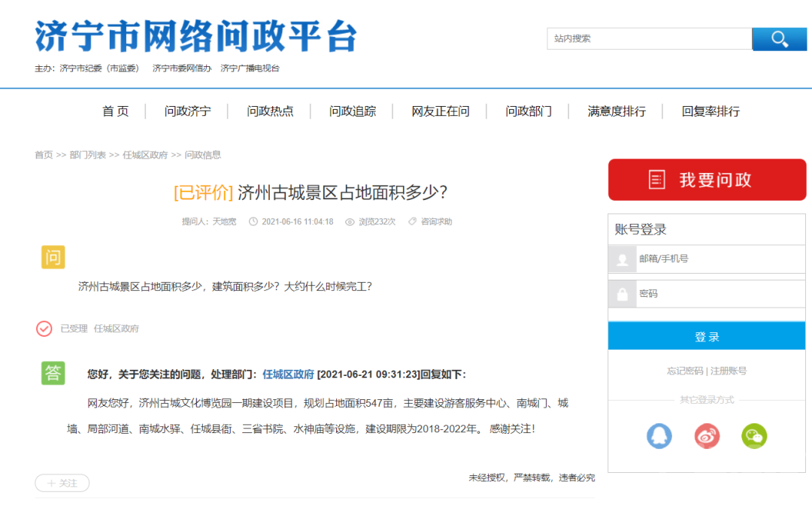The image size is (812, 506).
Task: Select the QQ social login icon
Action: point(659,436)
